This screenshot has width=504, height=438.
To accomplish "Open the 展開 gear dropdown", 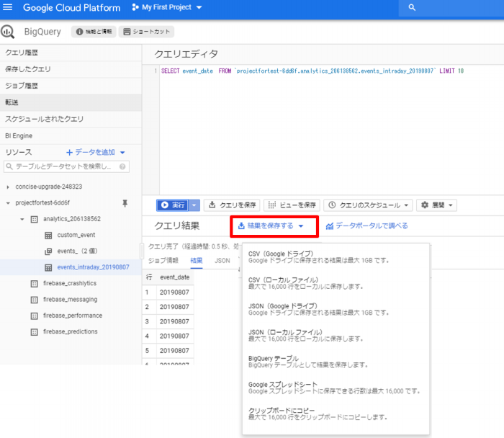I will click(436, 205).
